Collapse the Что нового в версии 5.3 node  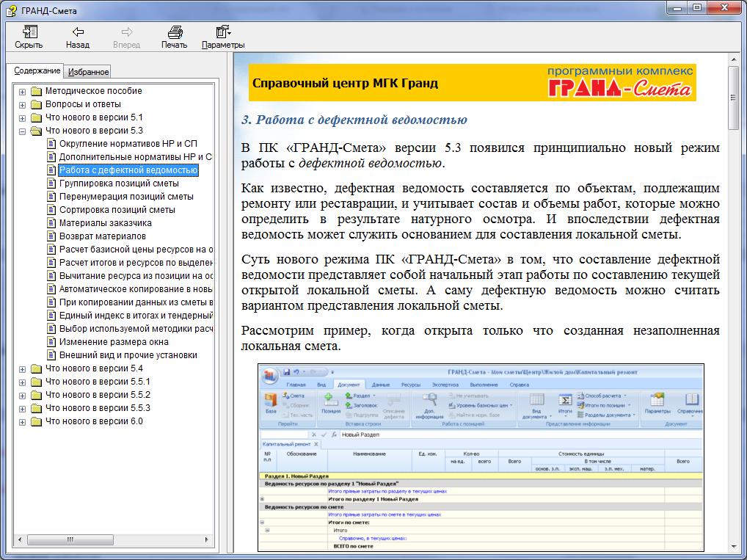(x=22, y=131)
